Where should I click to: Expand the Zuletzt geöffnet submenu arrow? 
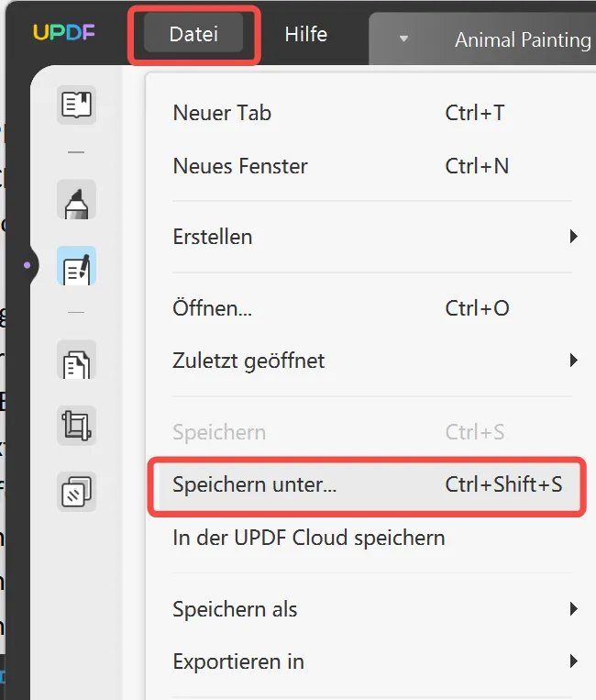coord(574,361)
